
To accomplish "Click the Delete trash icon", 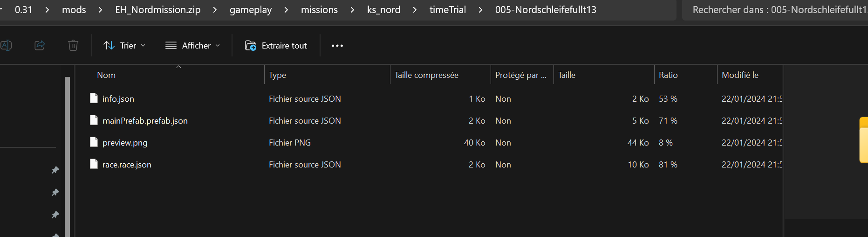I will [73, 45].
